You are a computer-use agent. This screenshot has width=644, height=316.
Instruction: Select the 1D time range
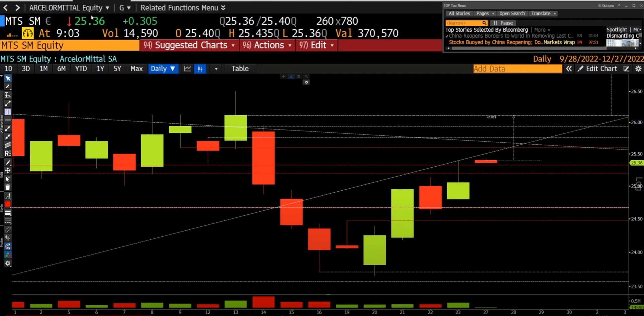[x=8, y=69]
